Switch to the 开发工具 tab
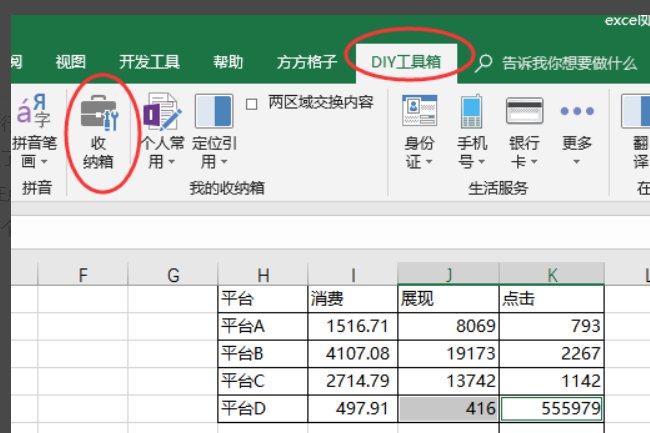 coord(149,62)
